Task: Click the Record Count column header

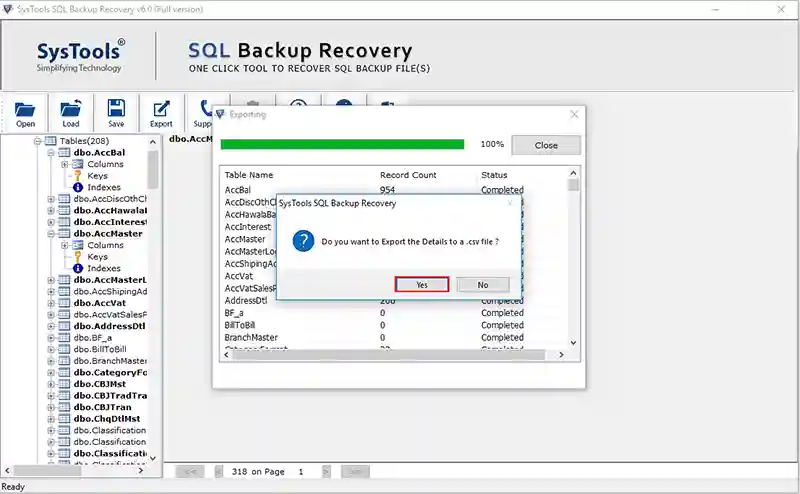Action: (408, 175)
